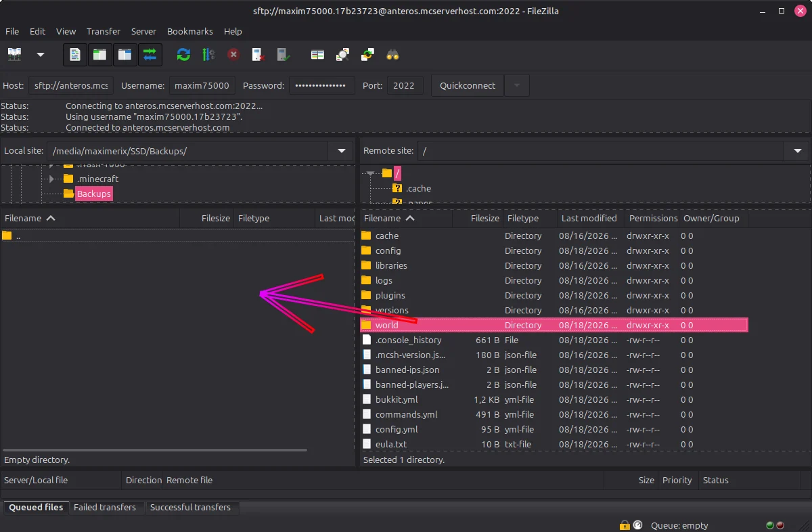Open the Site Manager icon
The image size is (812, 532).
(14, 54)
